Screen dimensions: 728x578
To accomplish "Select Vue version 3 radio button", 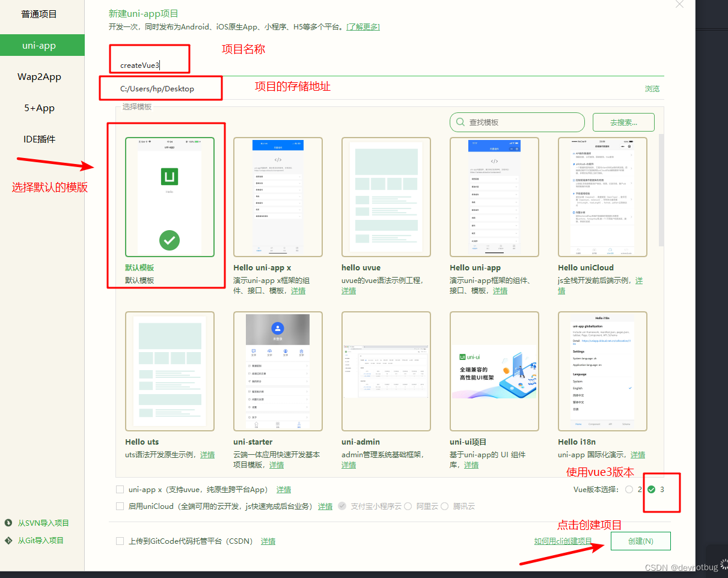I will coord(652,490).
